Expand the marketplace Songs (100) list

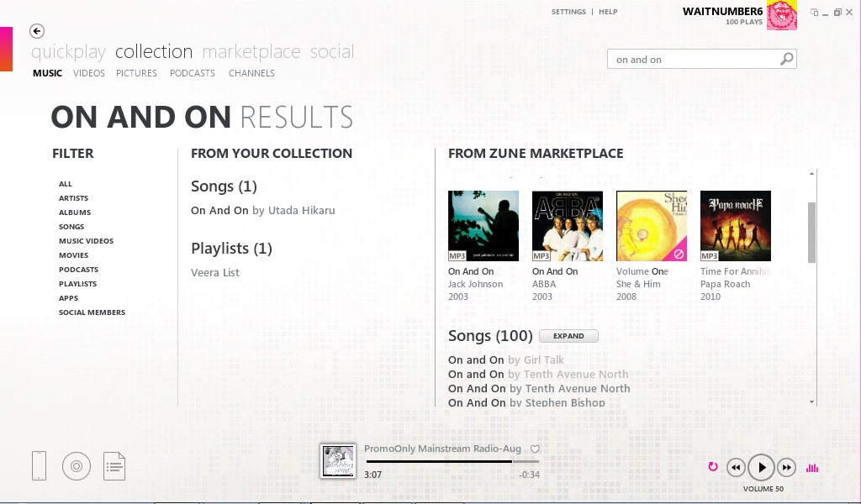tap(568, 336)
